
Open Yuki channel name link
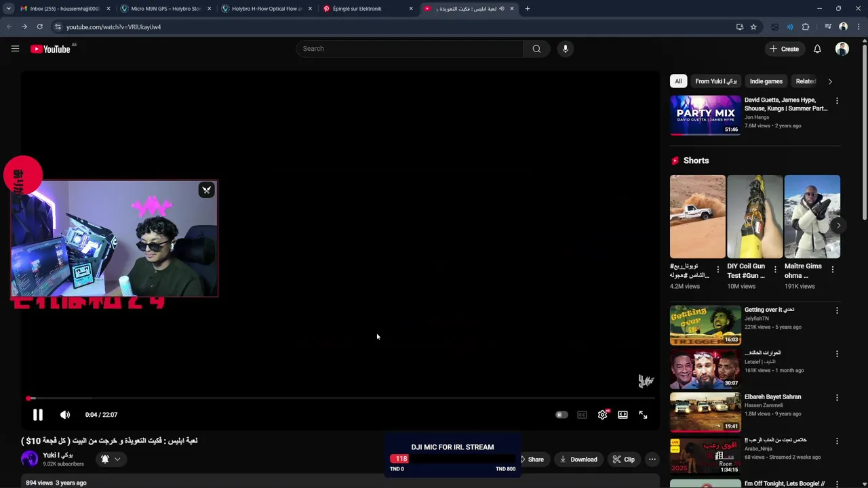[x=58, y=455]
